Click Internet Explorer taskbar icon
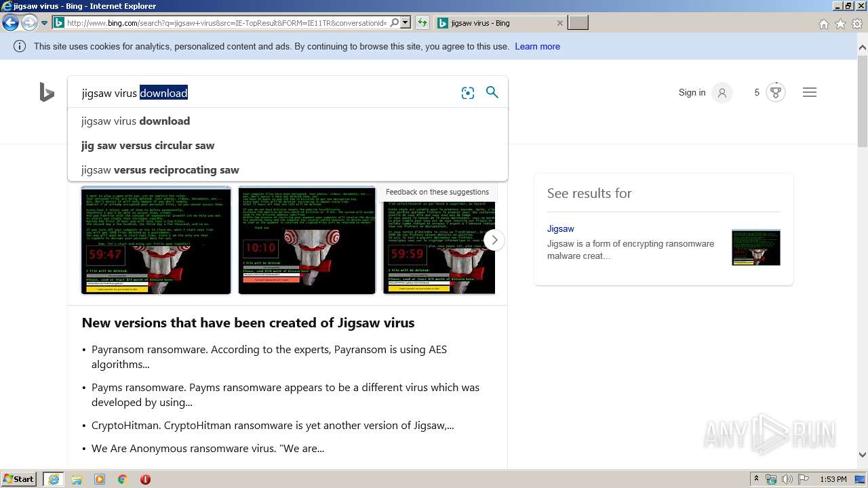Image resolution: width=868 pixels, height=488 pixels. pos(53,479)
